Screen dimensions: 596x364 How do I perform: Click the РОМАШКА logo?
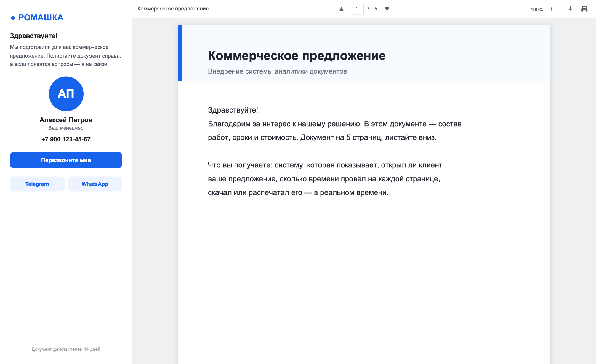[x=37, y=18]
